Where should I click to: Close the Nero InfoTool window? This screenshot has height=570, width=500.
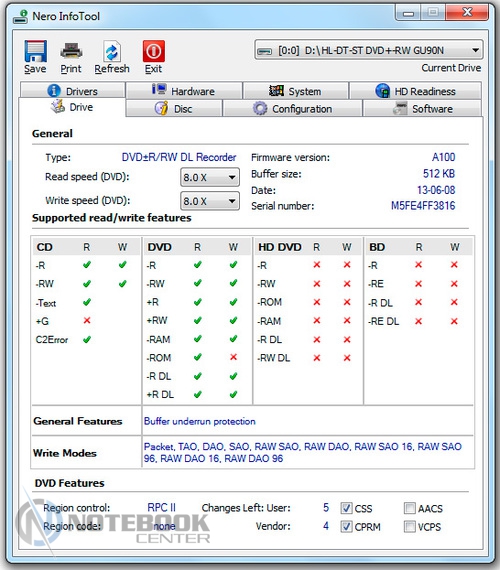coord(467,13)
